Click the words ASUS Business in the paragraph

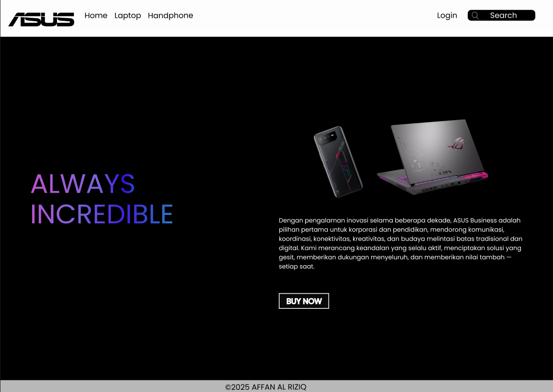[x=475, y=220]
